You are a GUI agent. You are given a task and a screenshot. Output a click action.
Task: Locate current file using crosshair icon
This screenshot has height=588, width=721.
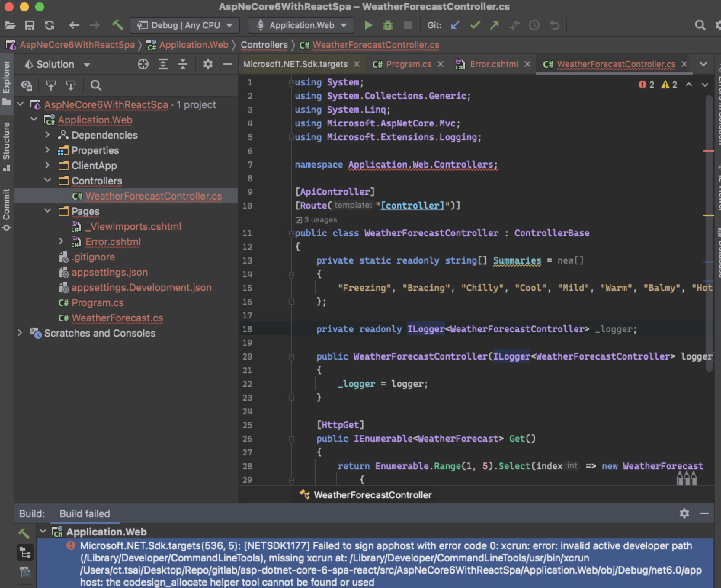[143, 64]
